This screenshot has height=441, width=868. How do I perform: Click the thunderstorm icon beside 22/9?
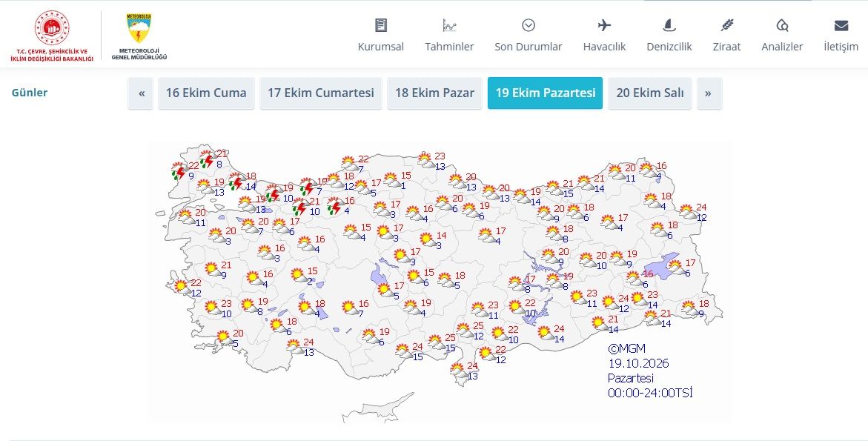(179, 171)
